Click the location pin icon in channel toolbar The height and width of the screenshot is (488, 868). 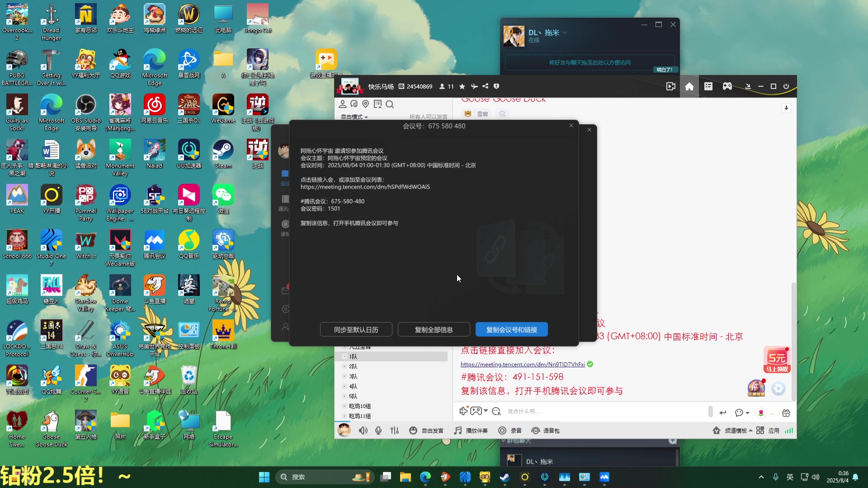[365, 104]
